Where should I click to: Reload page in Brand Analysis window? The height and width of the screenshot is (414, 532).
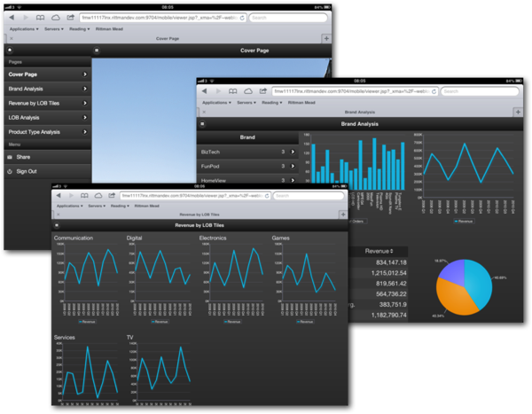[434, 91]
